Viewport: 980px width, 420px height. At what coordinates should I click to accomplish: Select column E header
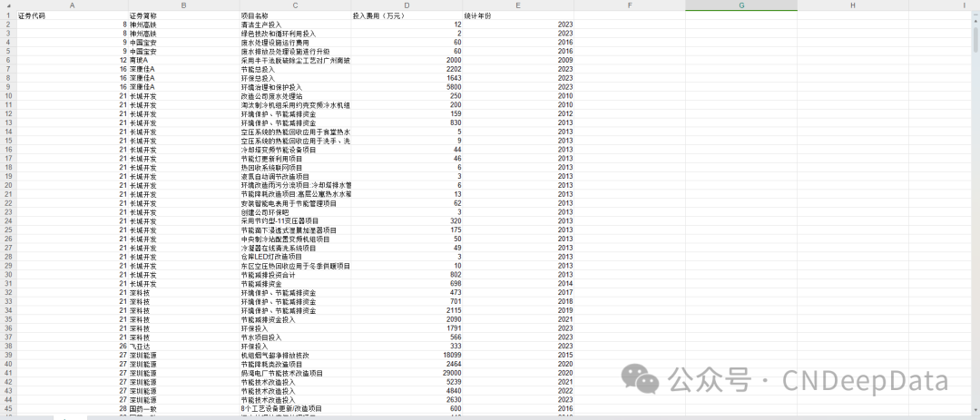click(x=518, y=5)
